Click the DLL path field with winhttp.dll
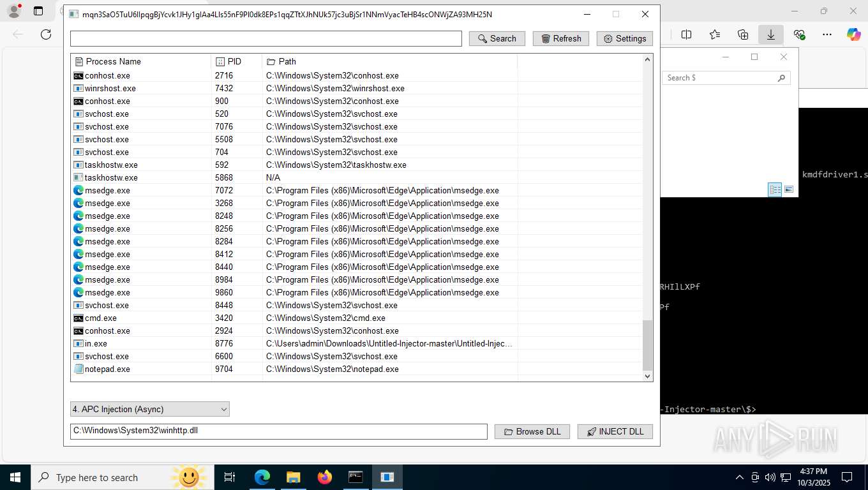The image size is (868, 490). 278,431
